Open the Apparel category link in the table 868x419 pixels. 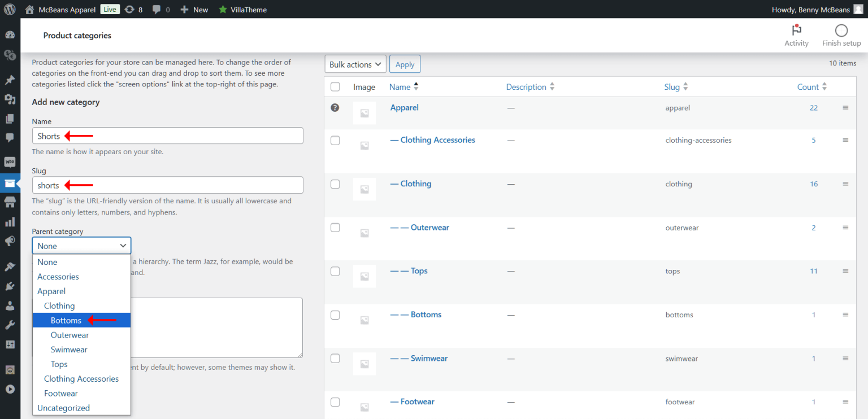coord(405,107)
